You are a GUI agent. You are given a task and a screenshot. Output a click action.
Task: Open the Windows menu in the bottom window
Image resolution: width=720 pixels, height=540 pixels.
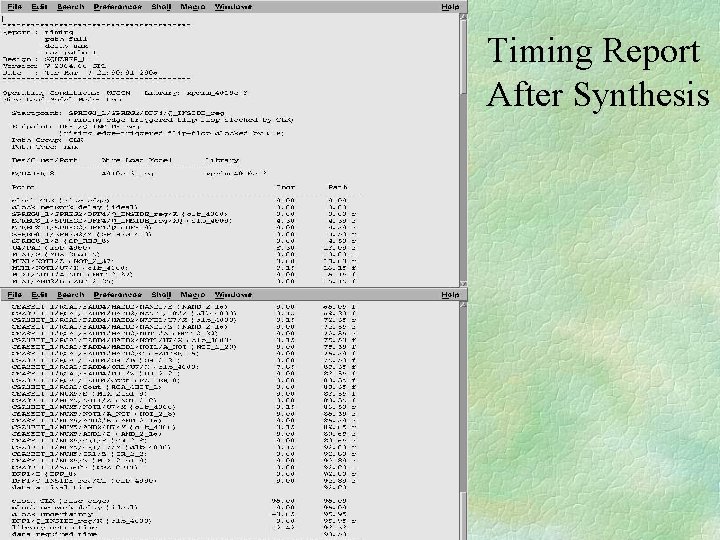pyautogui.click(x=233, y=295)
